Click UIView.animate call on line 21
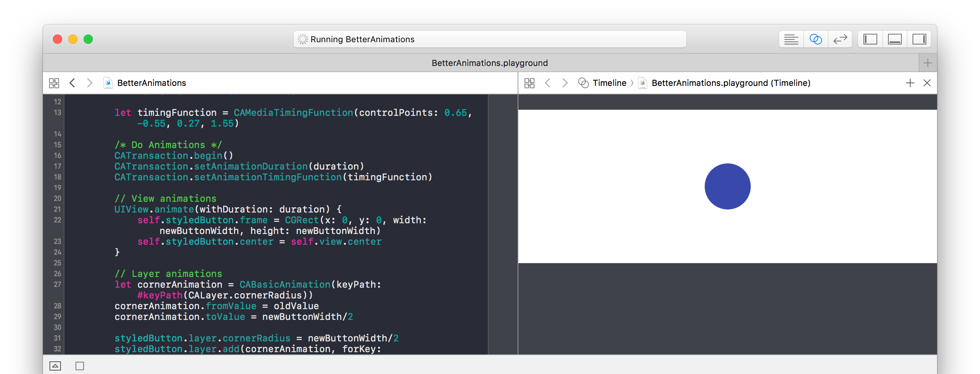 (154, 209)
